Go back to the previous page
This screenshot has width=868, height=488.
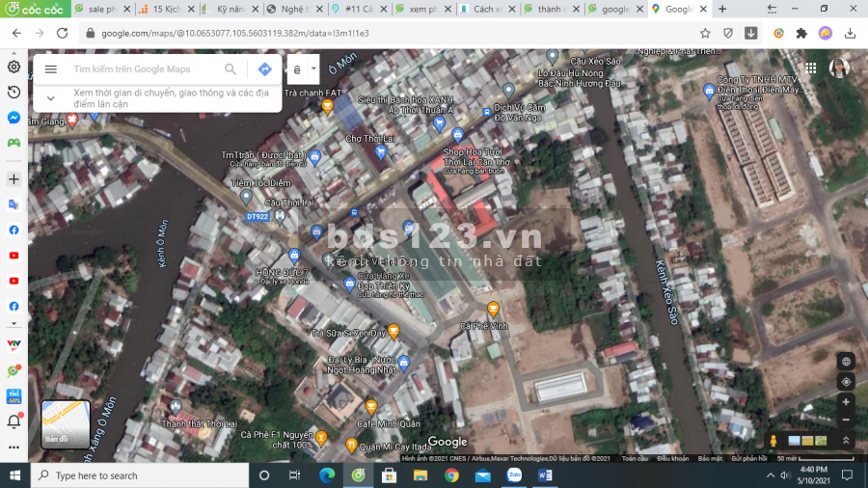click(16, 33)
